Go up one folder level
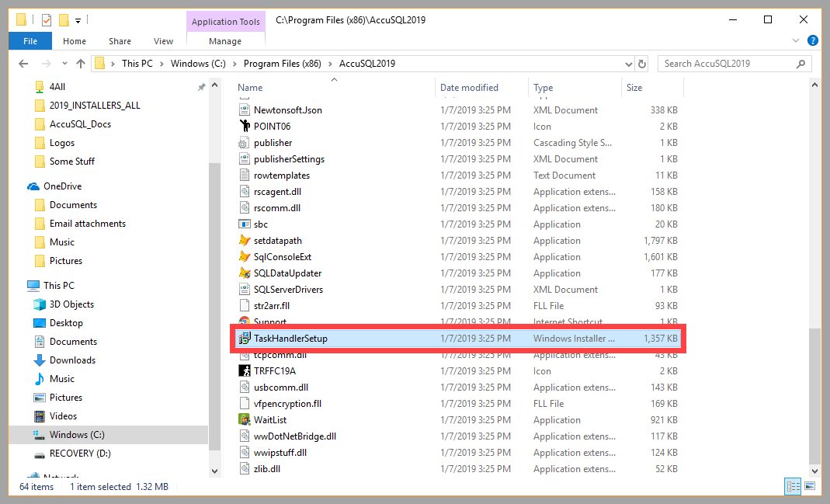830x504 pixels. (x=81, y=64)
